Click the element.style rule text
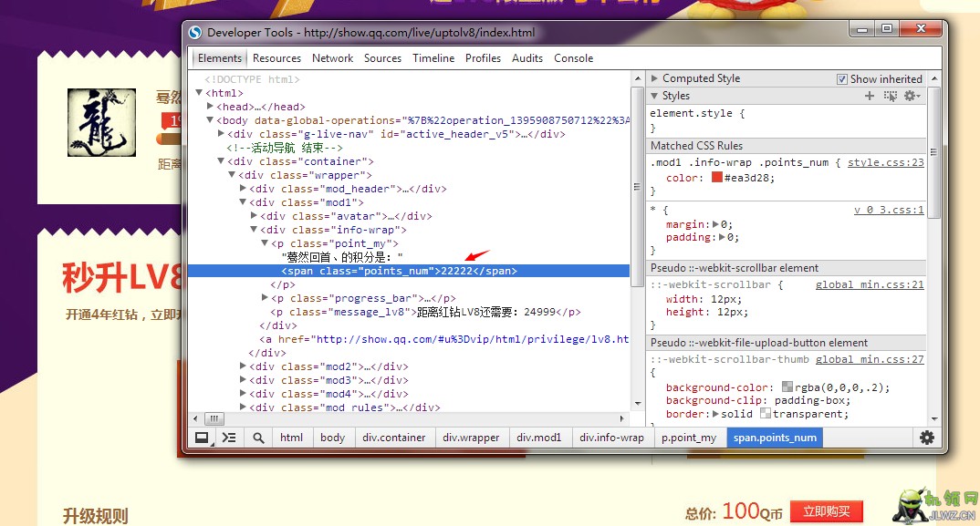 click(x=697, y=113)
